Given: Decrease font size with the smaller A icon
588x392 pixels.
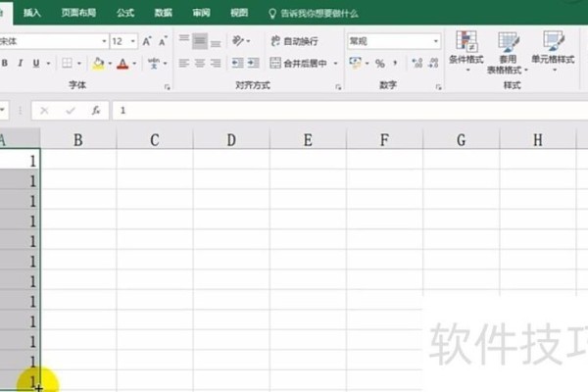Looking at the screenshot, I should click(x=163, y=41).
